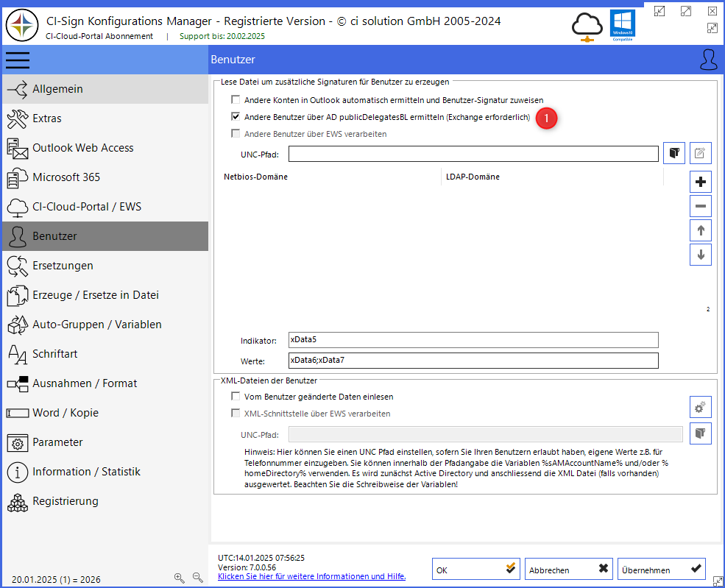Remove selected domain using the minus icon
The height and width of the screenshot is (588, 725).
[x=700, y=205]
